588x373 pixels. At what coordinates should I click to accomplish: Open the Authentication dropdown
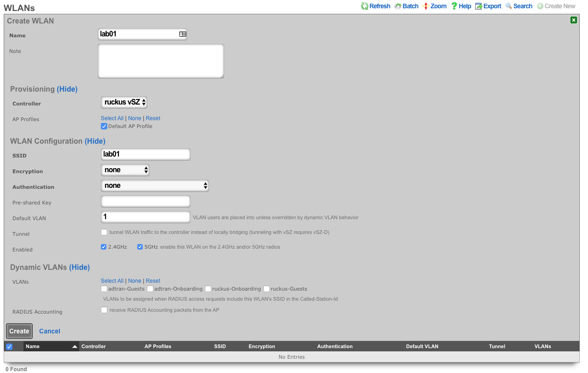tap(155, 186)
